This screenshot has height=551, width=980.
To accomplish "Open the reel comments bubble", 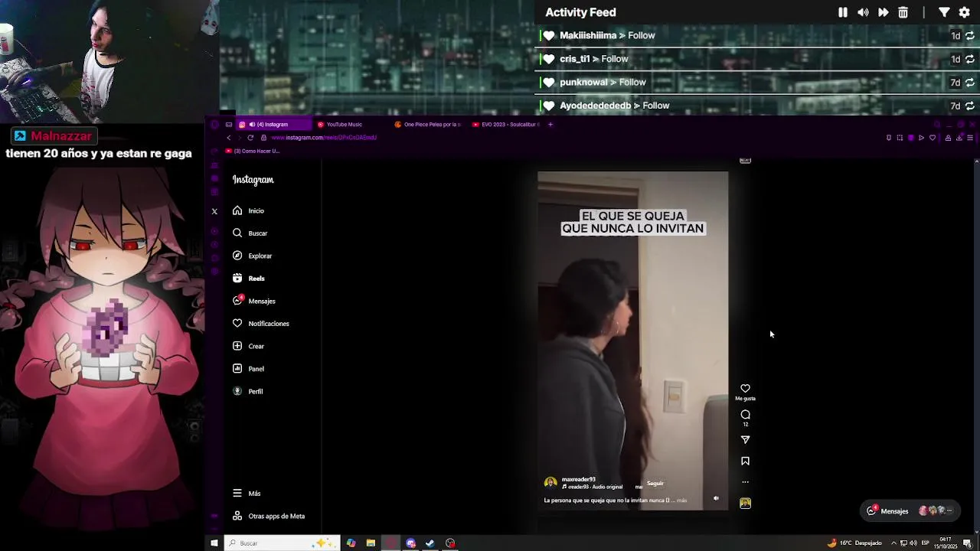I will tap(745, 415).
